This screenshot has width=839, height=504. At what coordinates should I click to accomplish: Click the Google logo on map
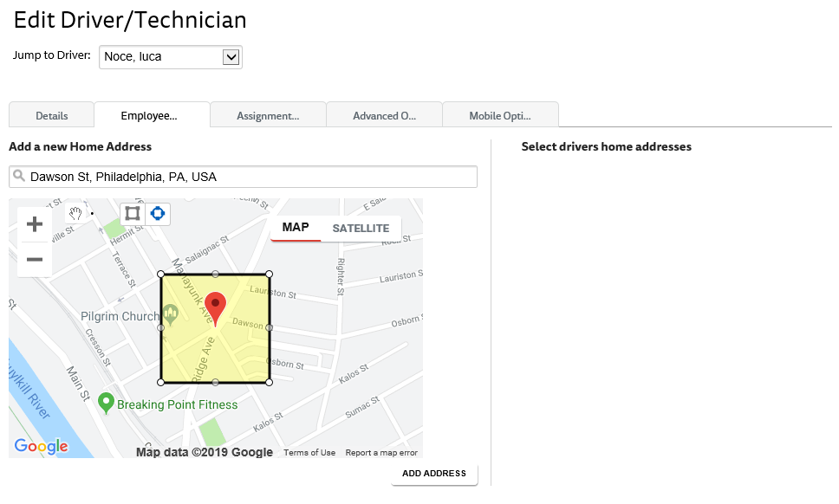pos(42,446)
